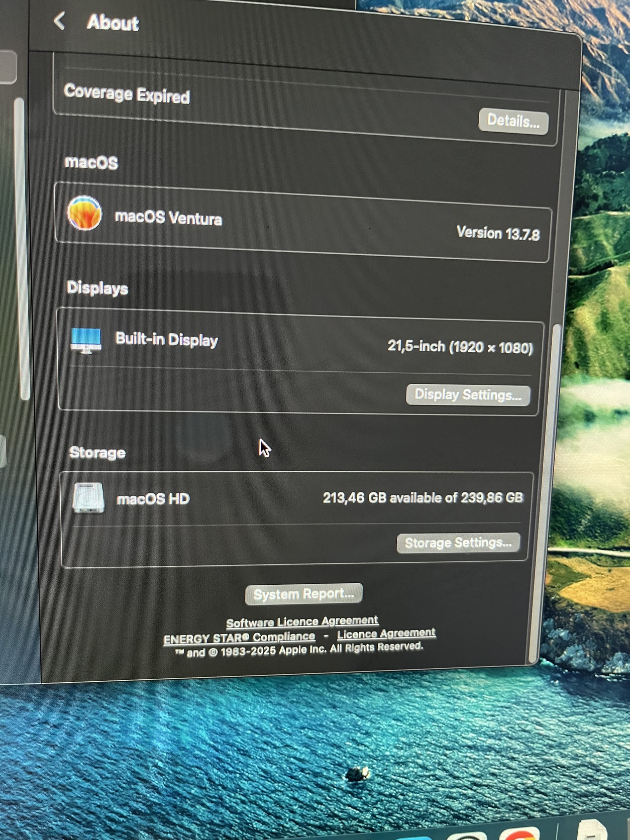Image resolution: width=630 pixels, height=840 pixels.
Task: Select the 21,5-inch (1920 × 1080) text
Action: [460, 347]
